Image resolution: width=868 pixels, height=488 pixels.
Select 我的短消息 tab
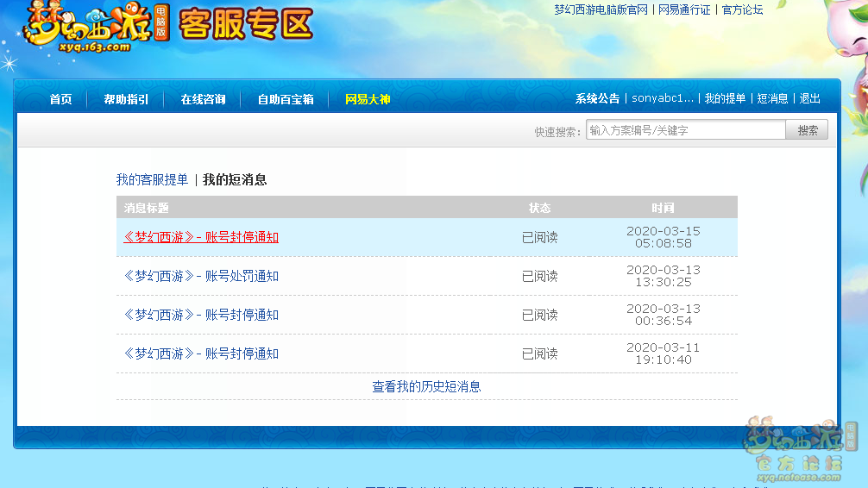(x=235, y=180)
